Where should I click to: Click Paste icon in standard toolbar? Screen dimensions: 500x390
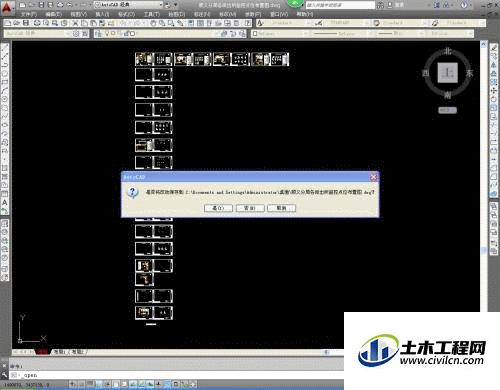click(93, 23)
